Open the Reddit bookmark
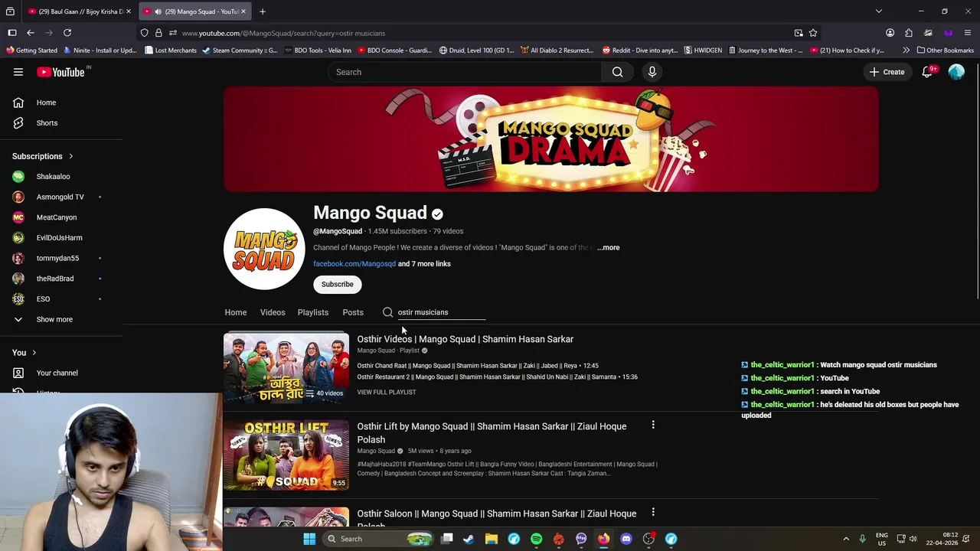Viewport: 980px width, 551px height. tap(640, 51)
